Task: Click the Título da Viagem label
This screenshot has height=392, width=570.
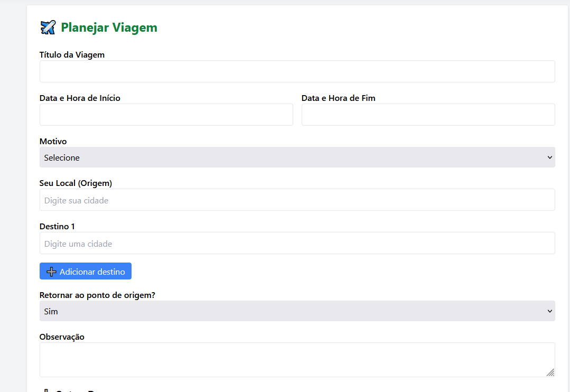Action: click(72, 55)
